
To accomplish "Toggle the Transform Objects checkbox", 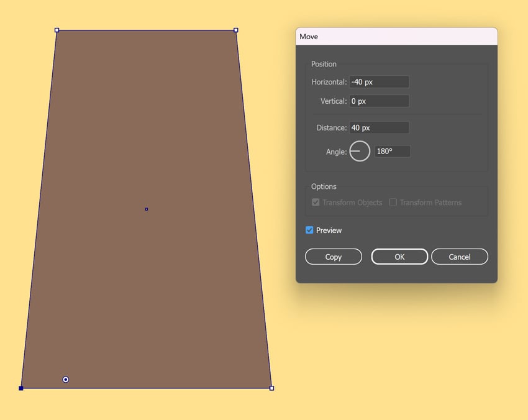I will (316, 203).
